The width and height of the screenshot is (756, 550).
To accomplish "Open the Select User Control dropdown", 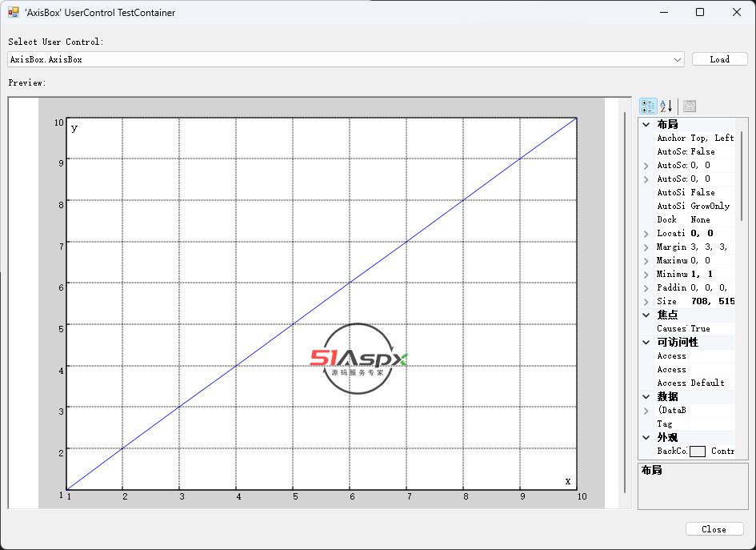I will (x=678, y=60).
